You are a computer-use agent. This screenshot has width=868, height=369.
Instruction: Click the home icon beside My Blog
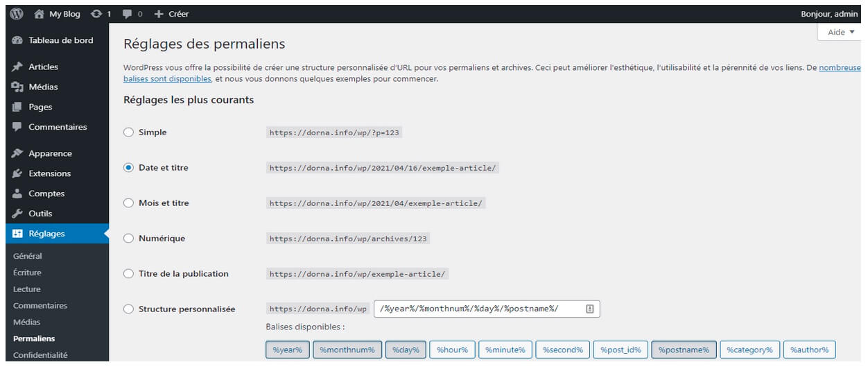tap(40, 14)
